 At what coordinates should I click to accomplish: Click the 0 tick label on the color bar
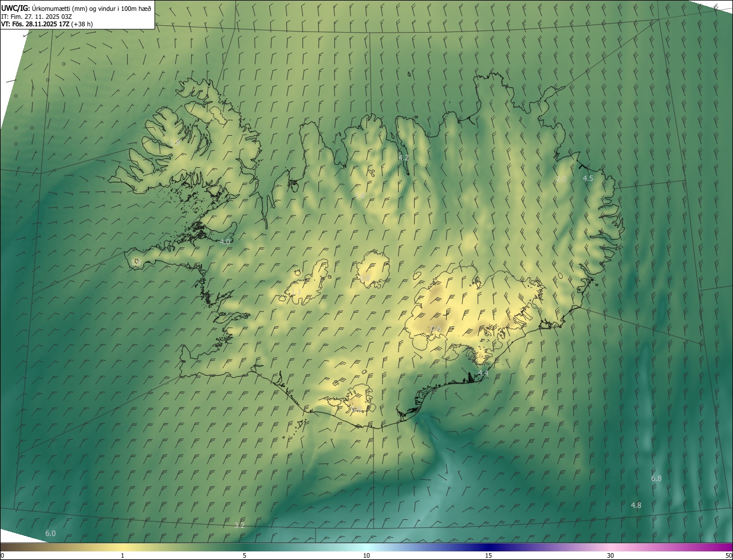tap(2, 555)
